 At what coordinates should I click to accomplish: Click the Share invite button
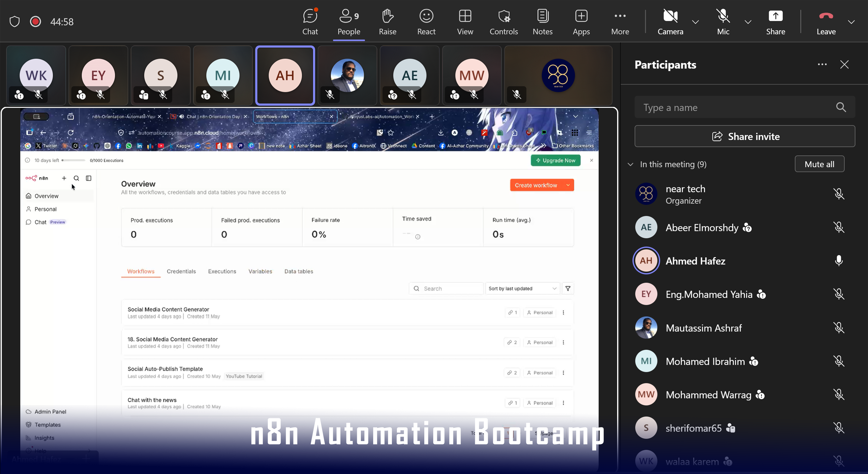pos(745,136)
